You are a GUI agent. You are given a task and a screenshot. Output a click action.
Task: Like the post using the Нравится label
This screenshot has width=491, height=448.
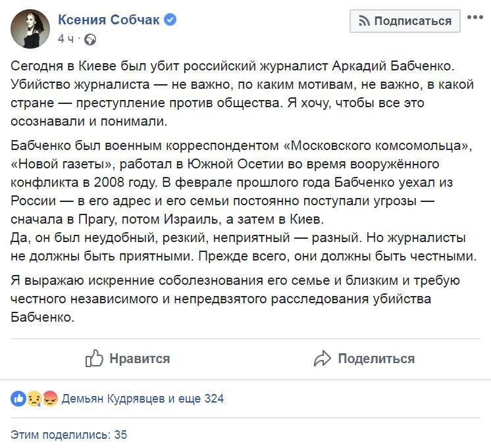pos(140,359)
